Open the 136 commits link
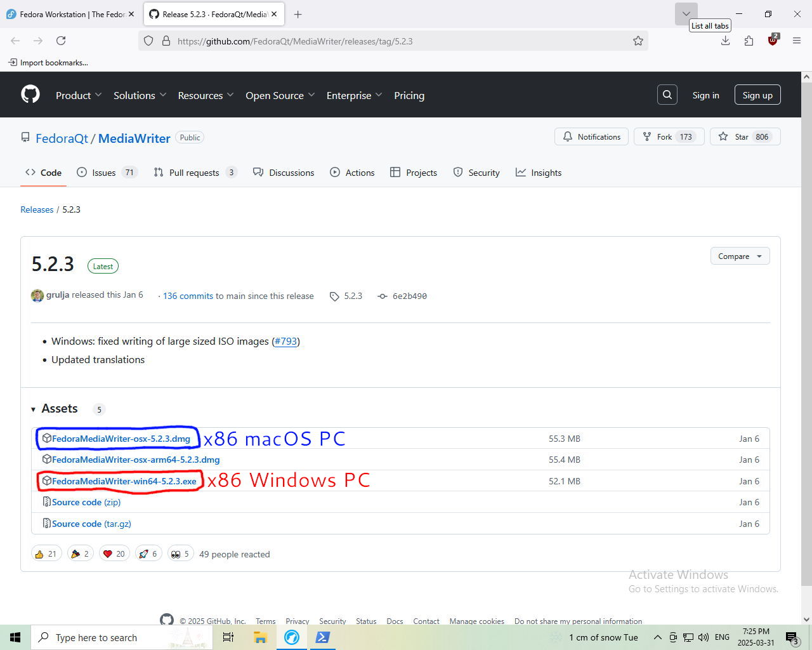Image resolution: width=812 pixels, height=650 pixels. 188,296
